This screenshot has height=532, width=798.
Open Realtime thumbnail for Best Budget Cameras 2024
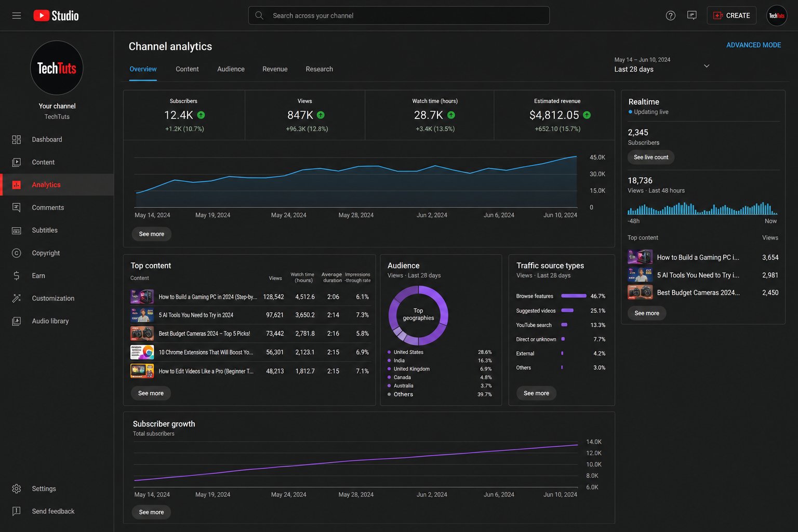click(x=640, y=292)
